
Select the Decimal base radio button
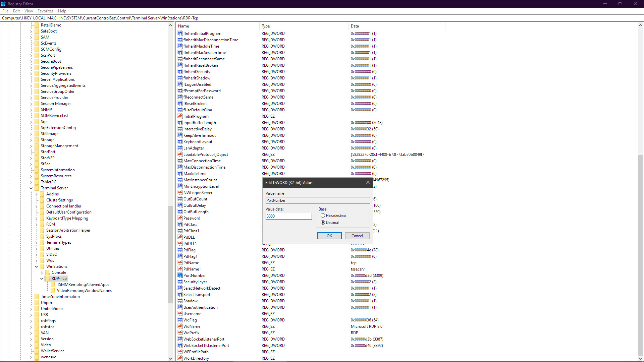click(323, 223)
